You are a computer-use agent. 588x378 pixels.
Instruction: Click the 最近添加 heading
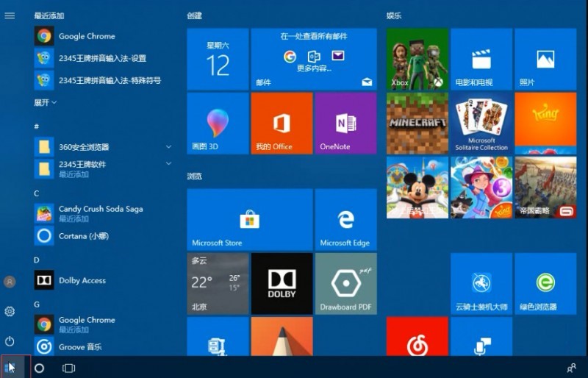click(x=49, y=15)
